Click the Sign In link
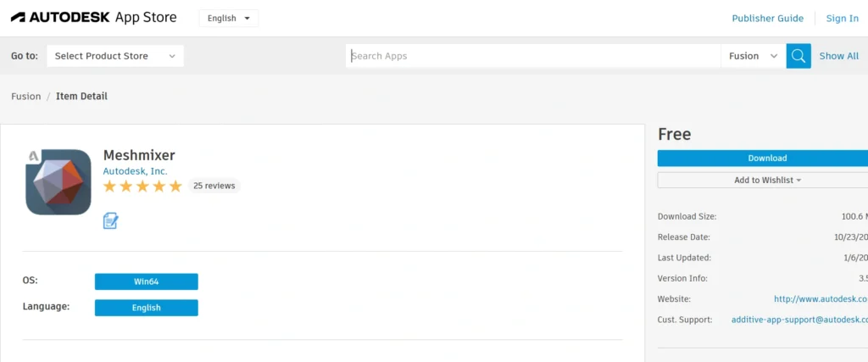The height and width of the screenshot is (362, 868). tap(842, 19)
